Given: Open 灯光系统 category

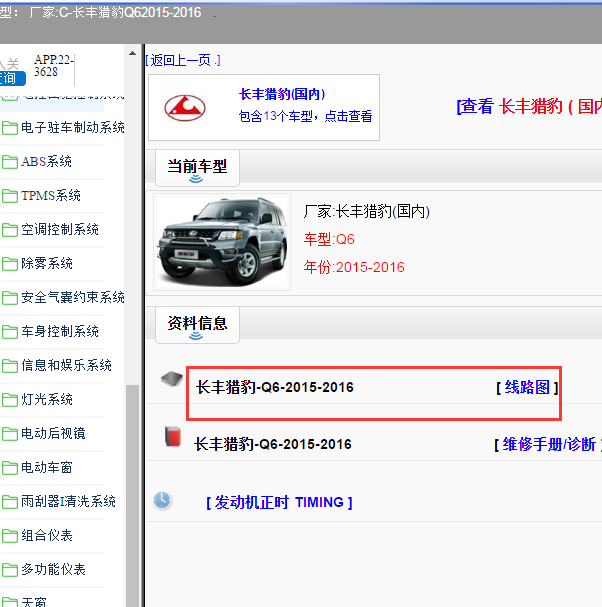Looking at the screenshot, I should point(47,400).
